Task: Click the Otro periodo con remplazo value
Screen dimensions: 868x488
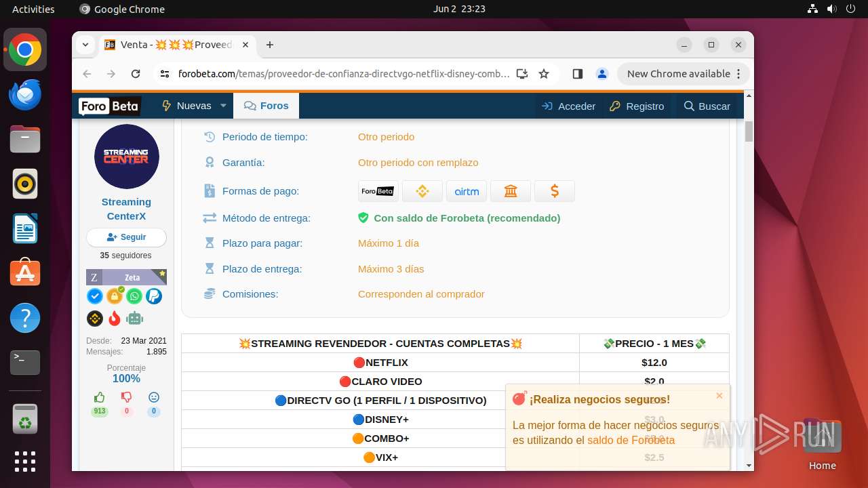Action: point(418,163)
